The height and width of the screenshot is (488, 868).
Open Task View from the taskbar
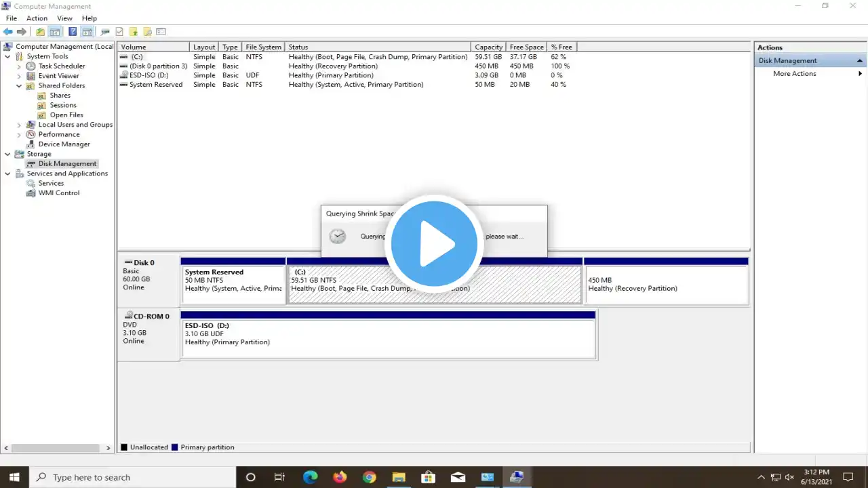pos(279,477)
